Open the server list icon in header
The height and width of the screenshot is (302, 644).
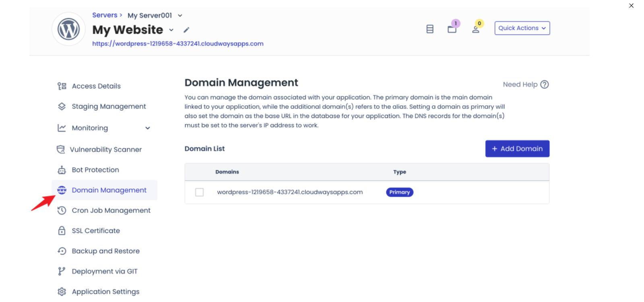click(x=430, y=29)
